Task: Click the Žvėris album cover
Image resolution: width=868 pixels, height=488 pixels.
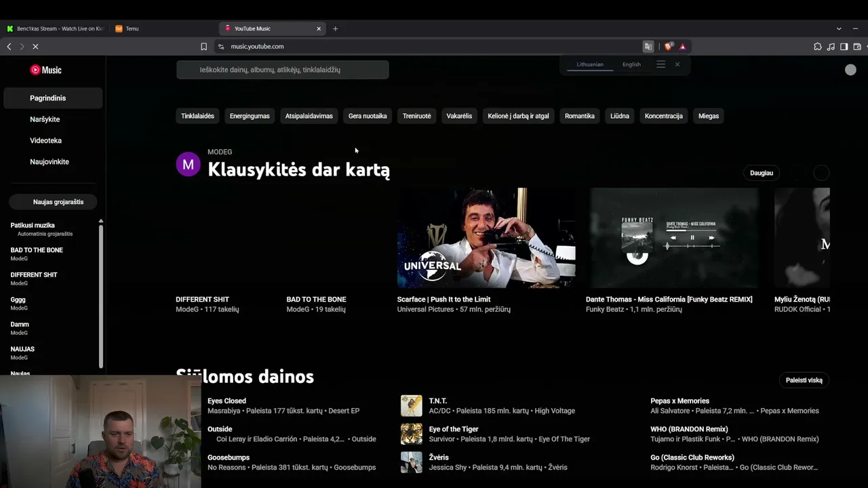Action: coord(412,462)
